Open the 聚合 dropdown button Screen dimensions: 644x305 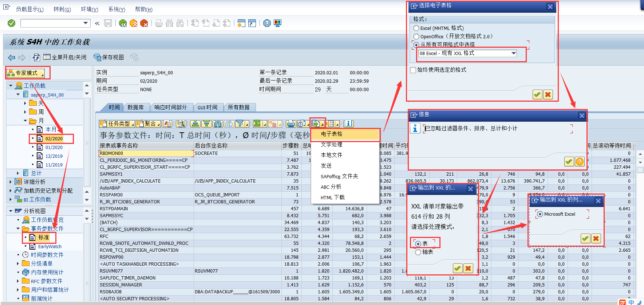(x=149, y=124)
